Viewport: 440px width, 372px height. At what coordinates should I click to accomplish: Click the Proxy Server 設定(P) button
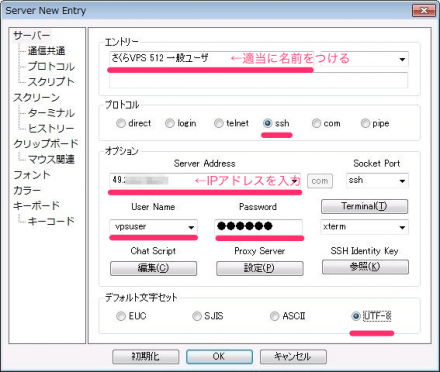coord(260,268)
